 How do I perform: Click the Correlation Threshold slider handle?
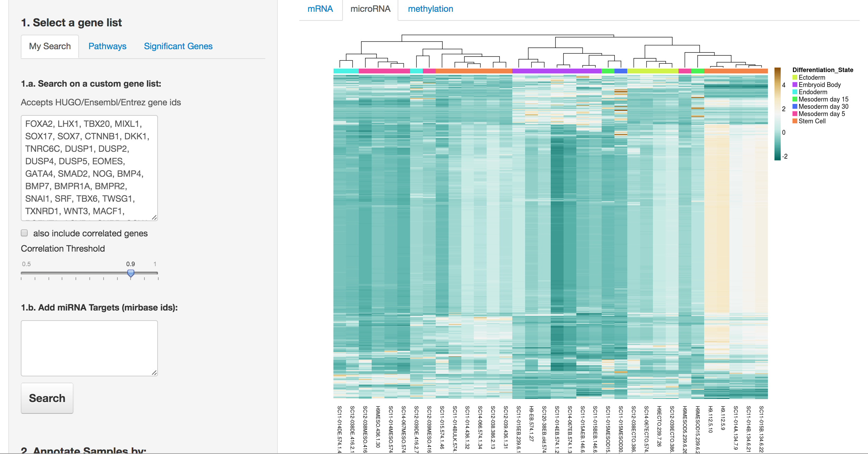[x=131, y=273]
